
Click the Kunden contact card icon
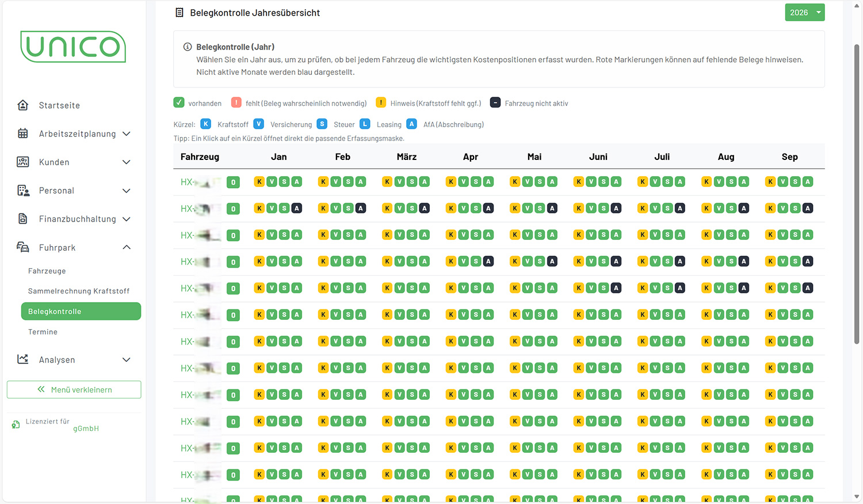(x=23, y=162)
